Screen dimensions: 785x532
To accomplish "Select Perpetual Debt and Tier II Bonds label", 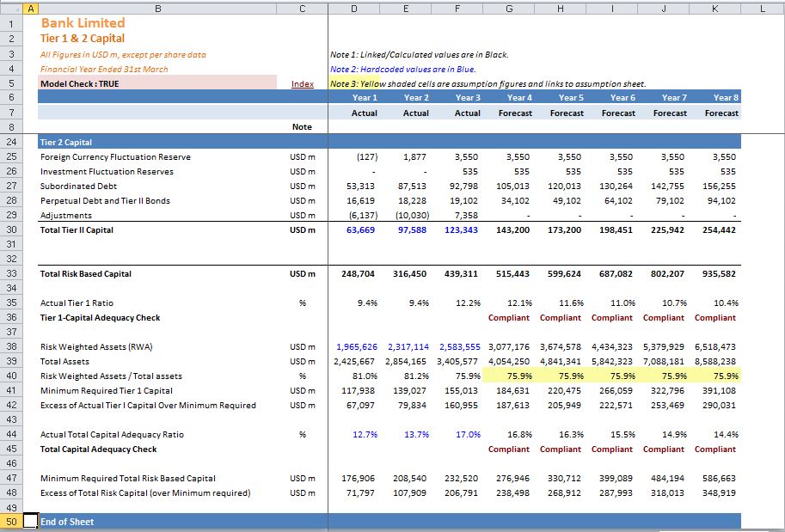I will pos(105,201).
